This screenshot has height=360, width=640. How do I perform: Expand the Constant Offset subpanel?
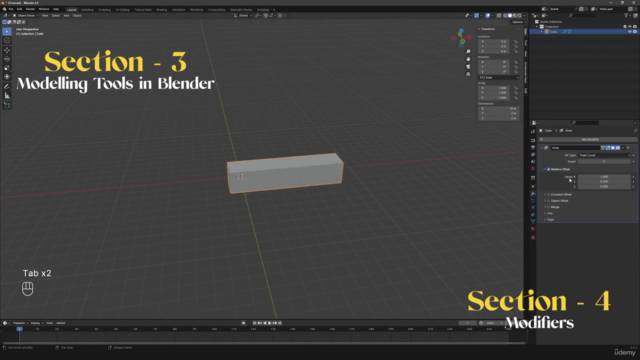(x=545, y=194)
